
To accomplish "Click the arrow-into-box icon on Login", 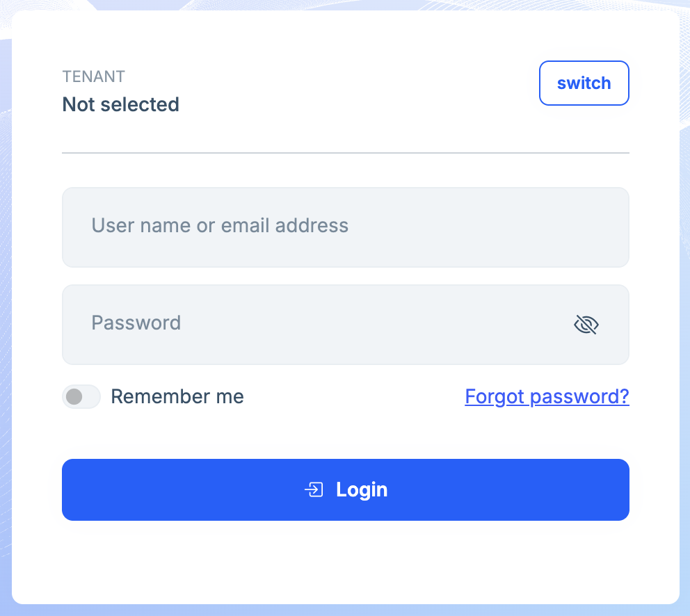I will point(314,490).
